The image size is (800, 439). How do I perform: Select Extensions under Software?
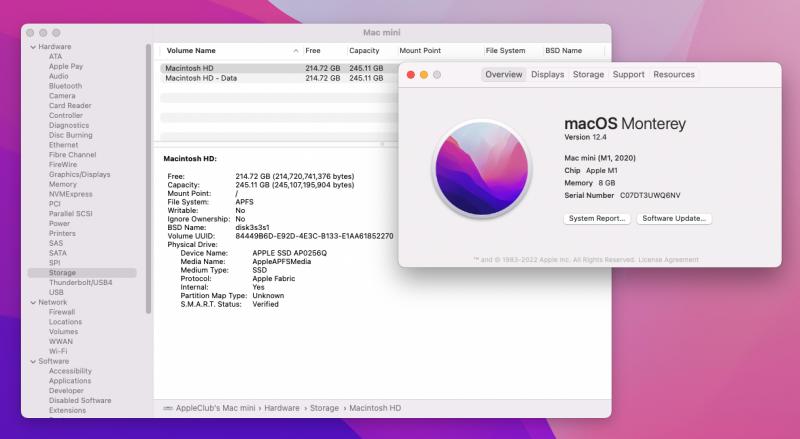click(67, 410)
